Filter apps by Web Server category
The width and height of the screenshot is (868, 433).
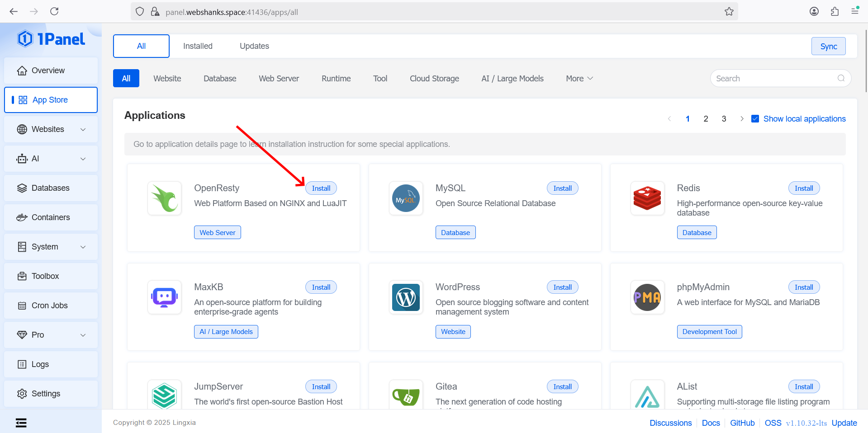click(279, 79)
